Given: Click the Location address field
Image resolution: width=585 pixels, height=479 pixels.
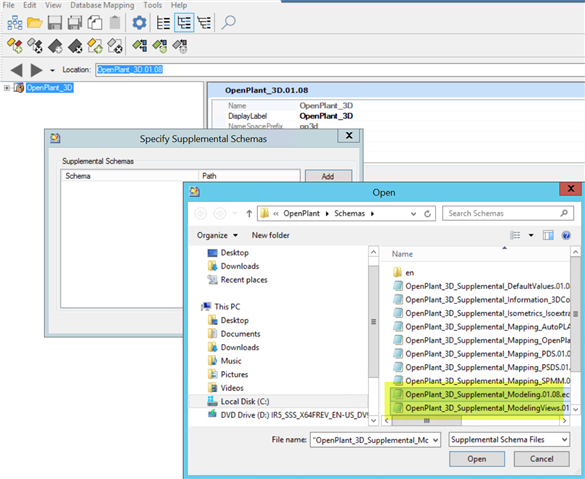Looking at the screenshot, I should [340, 70].
